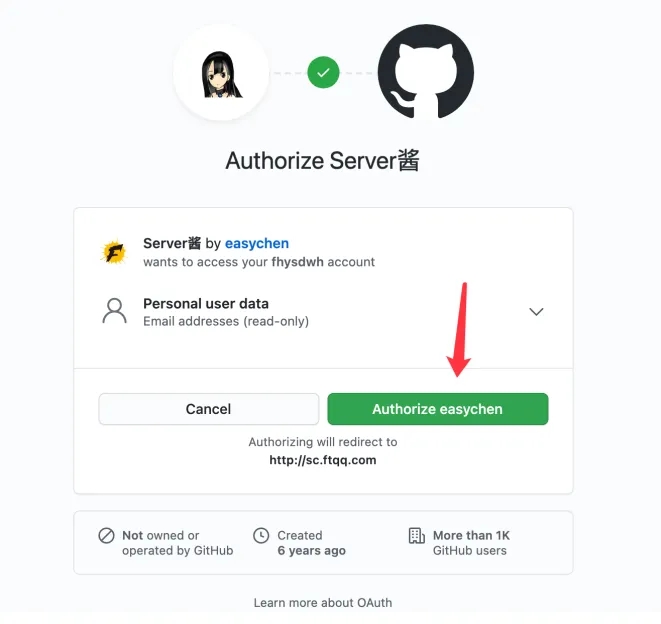The width and height of the screenshot is (661, 624).
Task: Open Learn more about OAuth link
Action: 323,602
